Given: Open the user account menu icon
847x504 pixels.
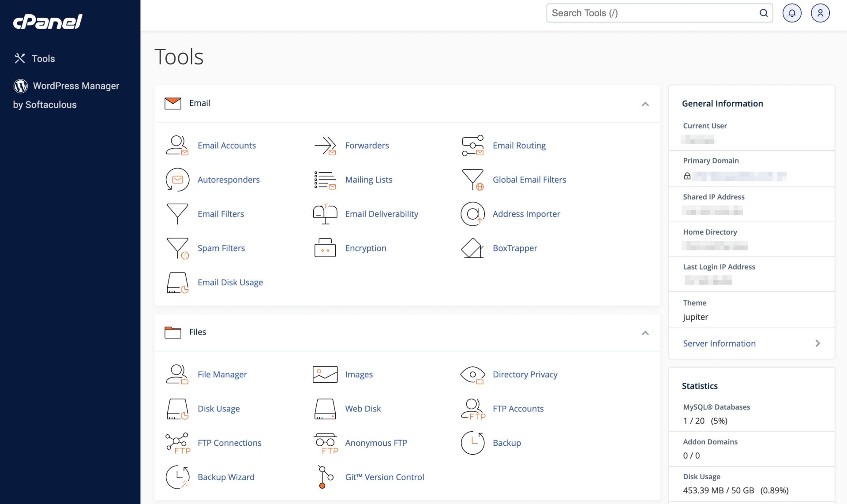Looking at the screenshot, I should pos(820,13).
